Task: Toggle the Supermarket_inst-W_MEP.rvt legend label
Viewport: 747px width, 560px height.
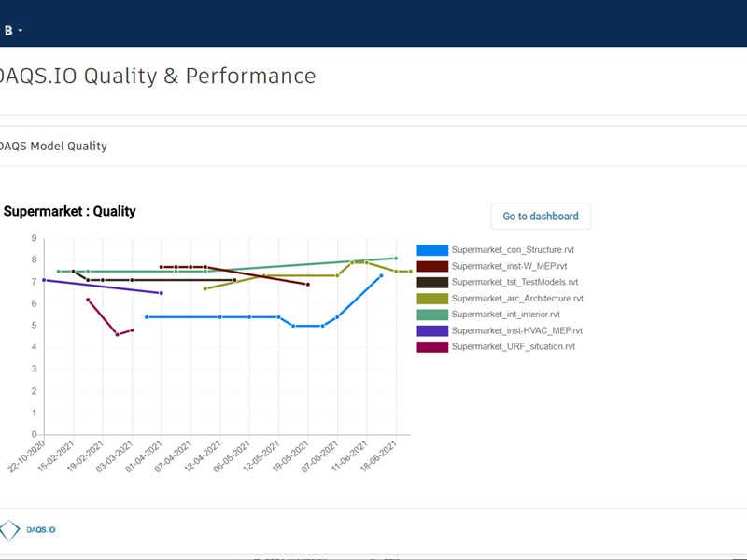Action: tap(509, 266)
